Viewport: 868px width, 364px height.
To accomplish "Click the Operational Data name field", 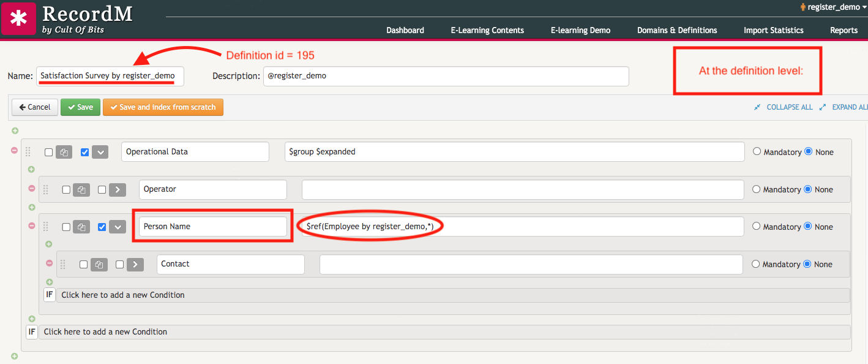I will [195, 152].
